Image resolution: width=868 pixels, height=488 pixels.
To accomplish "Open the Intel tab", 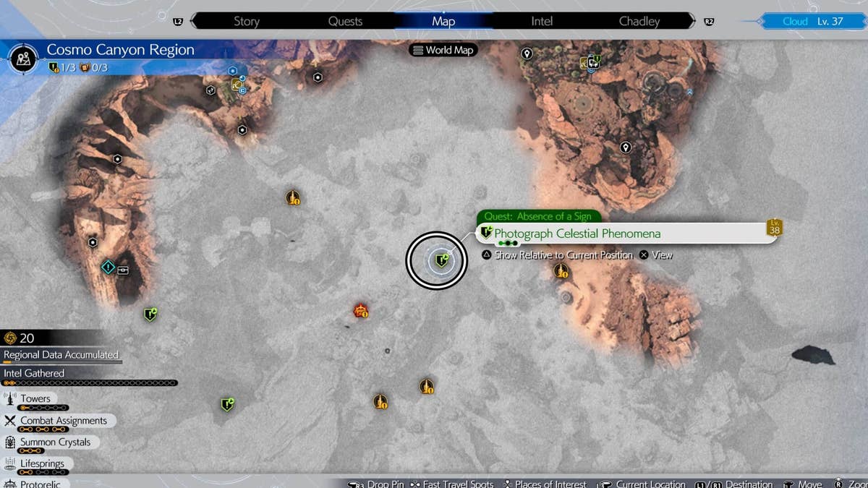I will coord(542,21).
